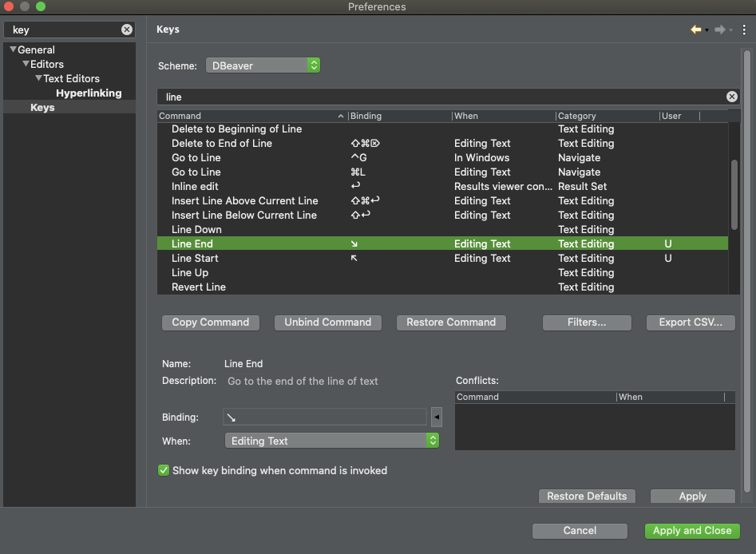Click the Restore Command button
This screenshot has width=756, height=554.
pyautogui.click(x=451, y=323)
